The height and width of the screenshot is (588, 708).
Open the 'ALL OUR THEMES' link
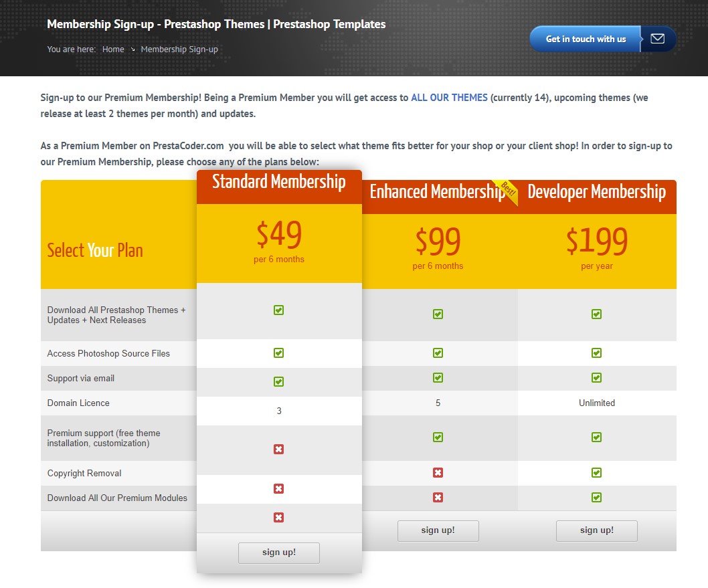pyautogui.click(x=449, y=98)
